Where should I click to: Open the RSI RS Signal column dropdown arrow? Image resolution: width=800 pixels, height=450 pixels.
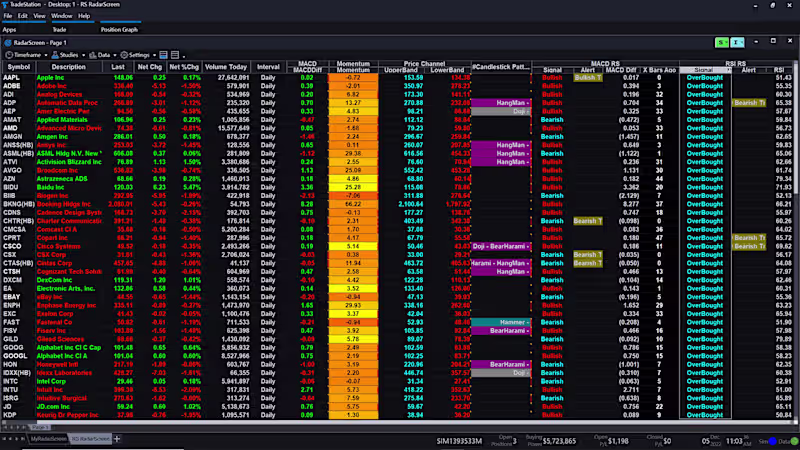point(729,70)
